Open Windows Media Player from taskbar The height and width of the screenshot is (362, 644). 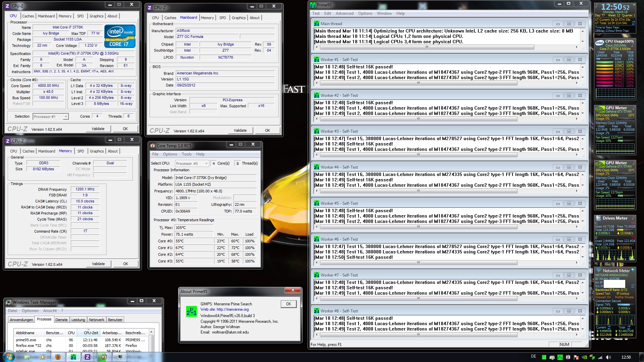42,357
